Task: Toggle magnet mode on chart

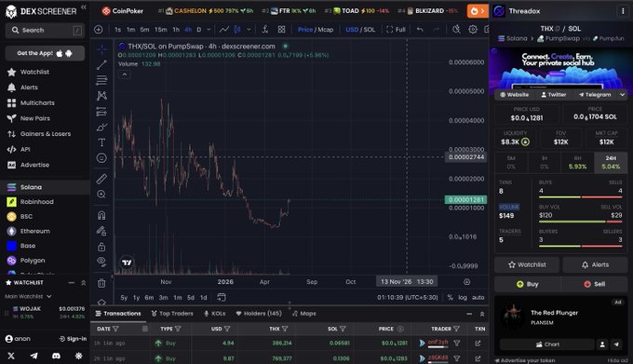Action: 101,215
